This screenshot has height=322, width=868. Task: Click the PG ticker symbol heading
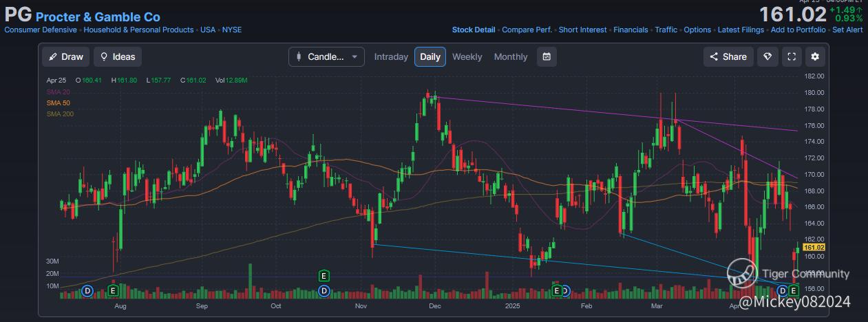coord(18,14)
